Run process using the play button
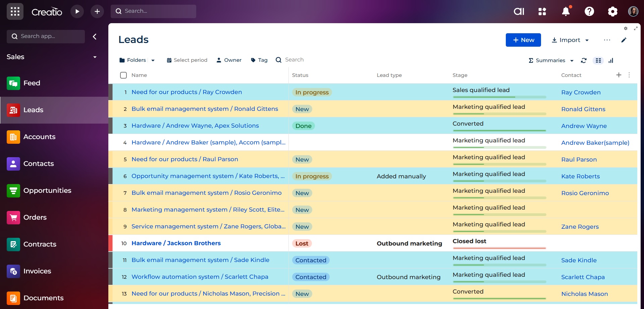 click(77, 11)
